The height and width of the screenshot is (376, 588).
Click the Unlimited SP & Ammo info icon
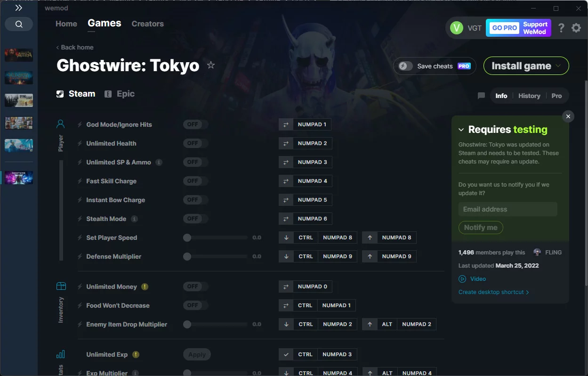(159, 162)
